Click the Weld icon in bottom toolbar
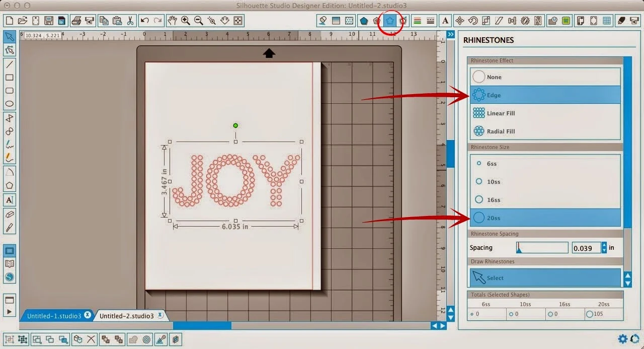Screen dimensions: 644x349 (x=133, y=339)
